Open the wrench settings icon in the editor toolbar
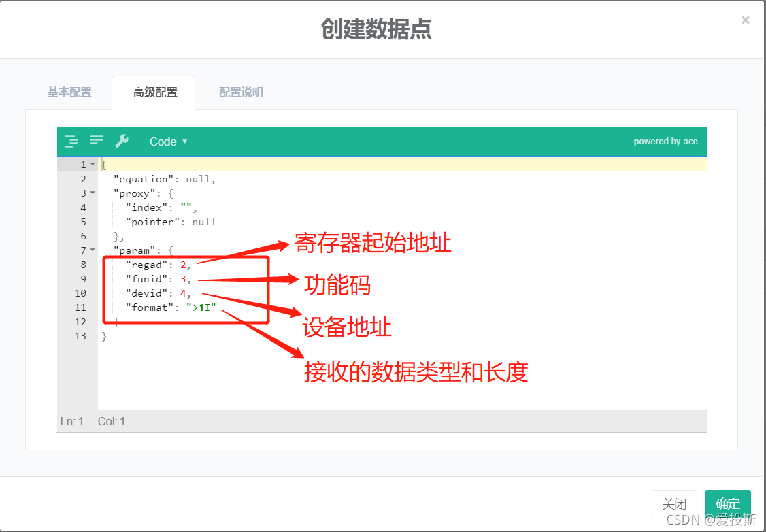766x532 pixels. click(122, 141)
